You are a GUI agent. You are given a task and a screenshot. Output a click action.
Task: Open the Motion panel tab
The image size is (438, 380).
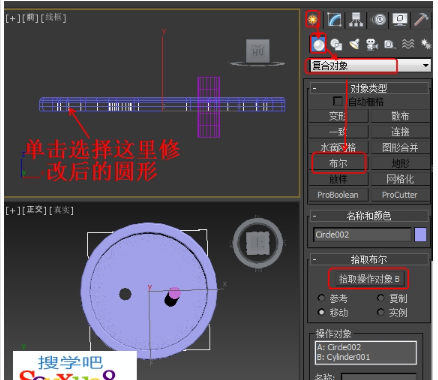click(379, 19)
